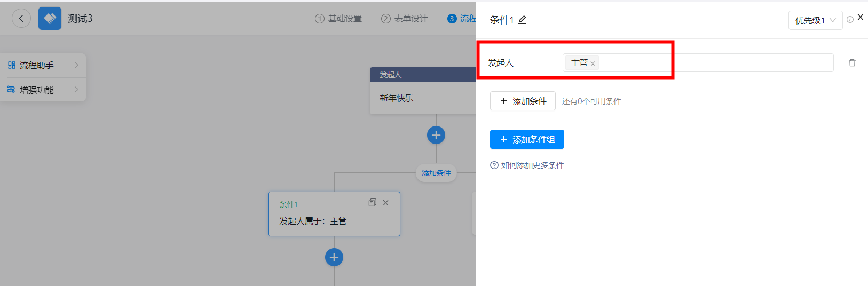Click the back arrow next to 测试3

click(21, 19)
